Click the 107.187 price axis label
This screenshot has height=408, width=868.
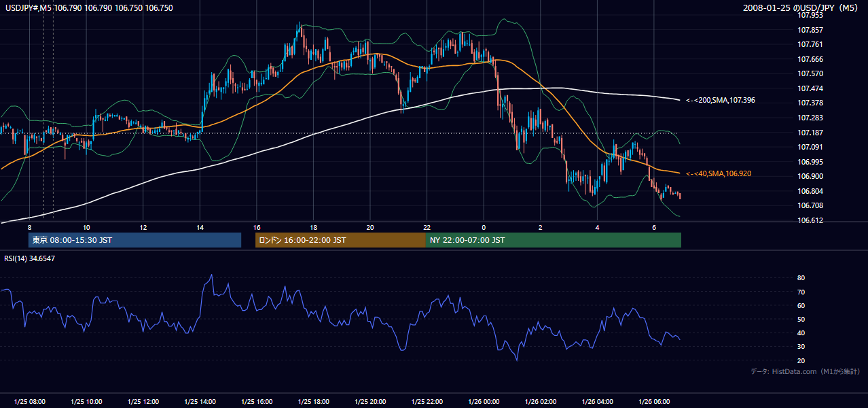click(810, 133)
